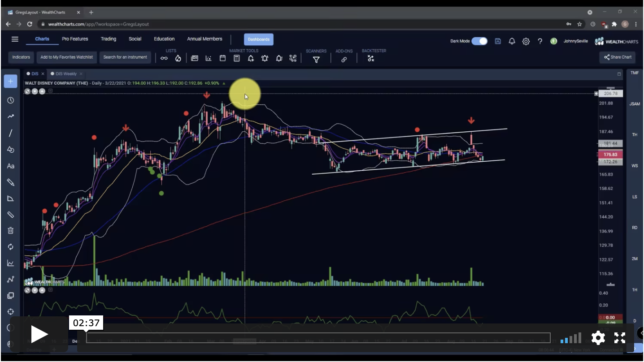Open the hamburger main menu

[15, 39]
